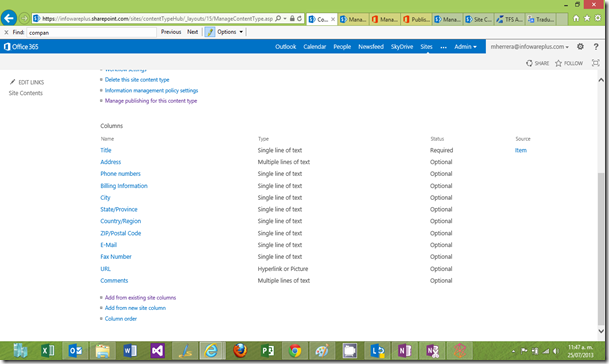Open Excel from the taskbar

click(x=48, y=351)
